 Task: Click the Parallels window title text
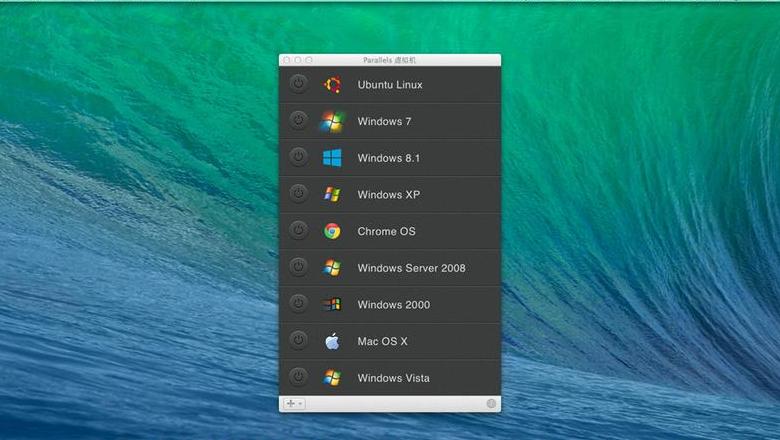pyautogui.click(x=389, y=60)
